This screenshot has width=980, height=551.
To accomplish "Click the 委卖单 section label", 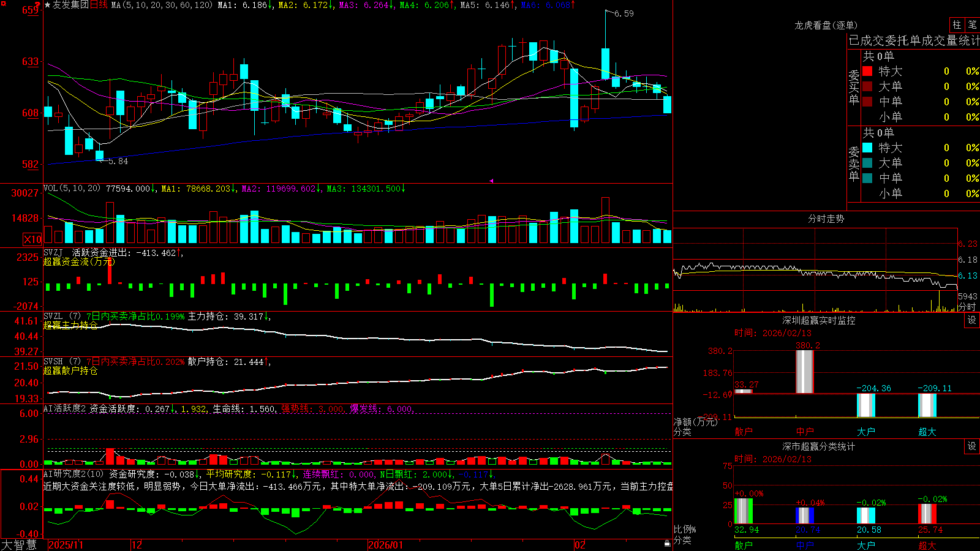I will point(854,164).
